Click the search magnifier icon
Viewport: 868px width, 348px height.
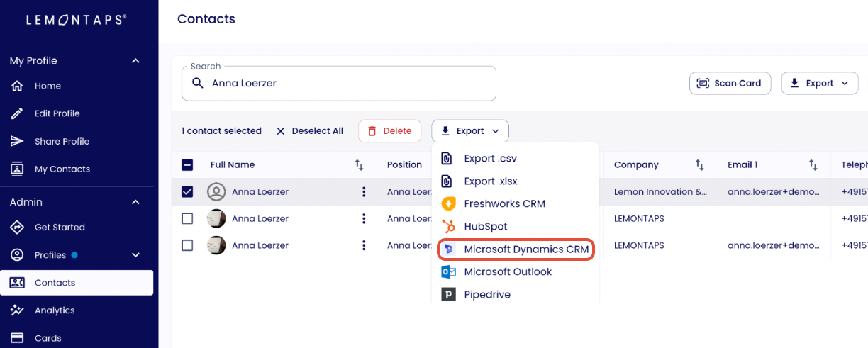(198, 83)
